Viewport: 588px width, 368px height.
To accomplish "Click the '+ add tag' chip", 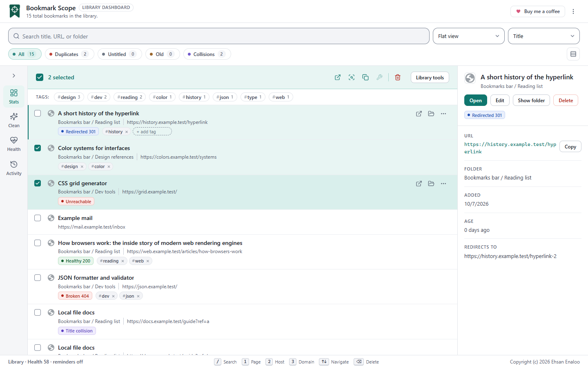I will click(x=152, y=132).
